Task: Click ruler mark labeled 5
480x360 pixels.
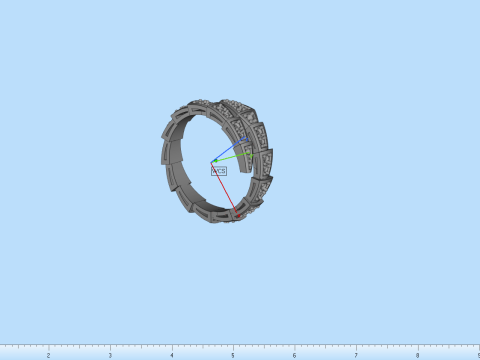Action: 233,355
